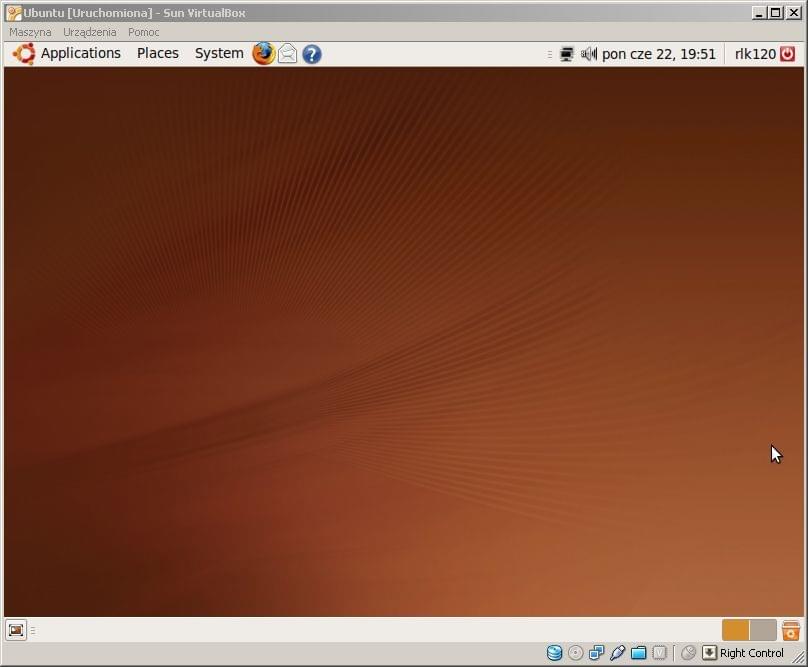Click the Right Control host key label
The height and width of the screenshot is (667, 808).
click(751, 653)
